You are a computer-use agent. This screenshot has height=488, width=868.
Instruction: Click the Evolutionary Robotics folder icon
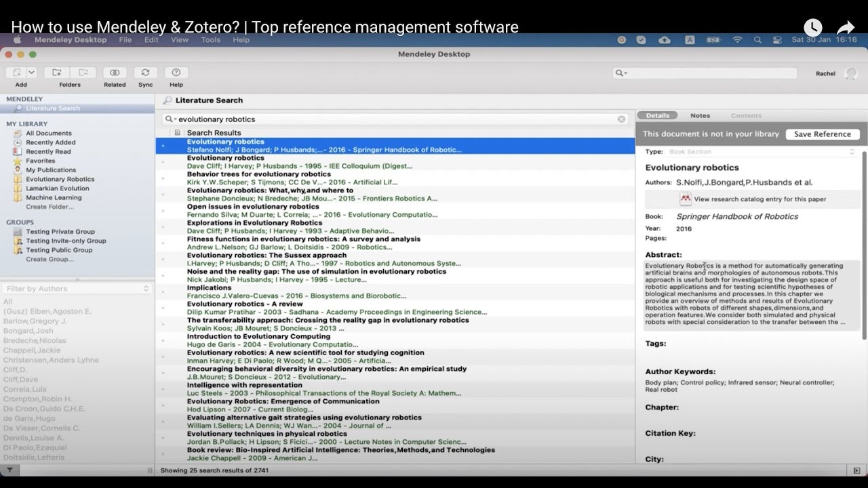(18, 180)
